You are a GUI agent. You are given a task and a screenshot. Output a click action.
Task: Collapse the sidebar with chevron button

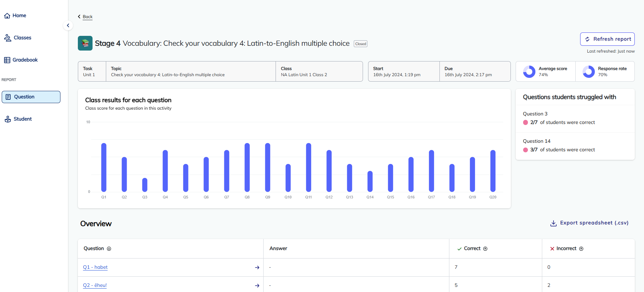pyautogui.click(x=68, y=26)
